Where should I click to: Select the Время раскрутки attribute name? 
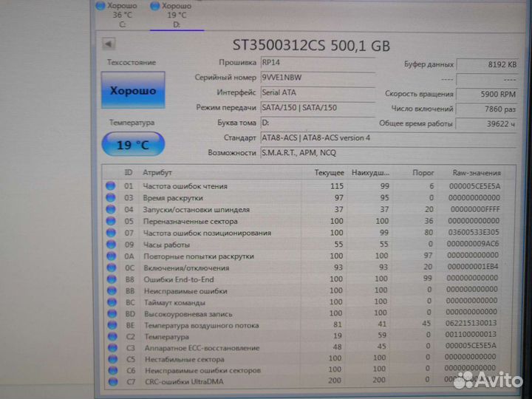pos(173,198)
